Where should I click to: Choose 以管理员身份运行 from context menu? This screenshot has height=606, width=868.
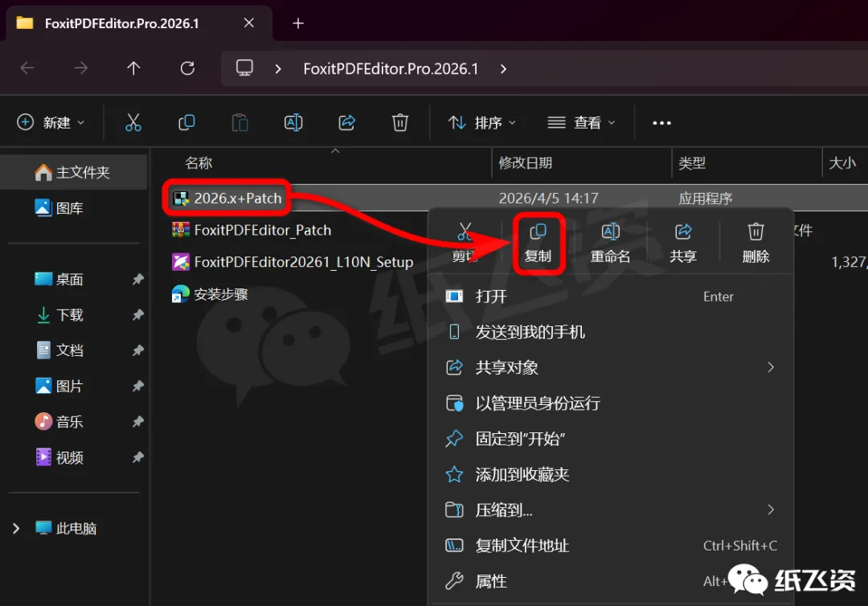point(610,403)
